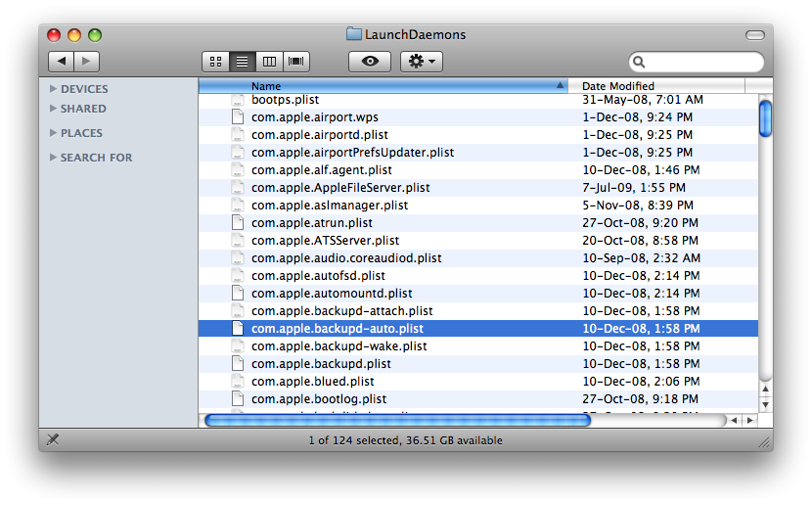Click the vertical scroll down arrow
812x505 pixels.
(765, 404)
